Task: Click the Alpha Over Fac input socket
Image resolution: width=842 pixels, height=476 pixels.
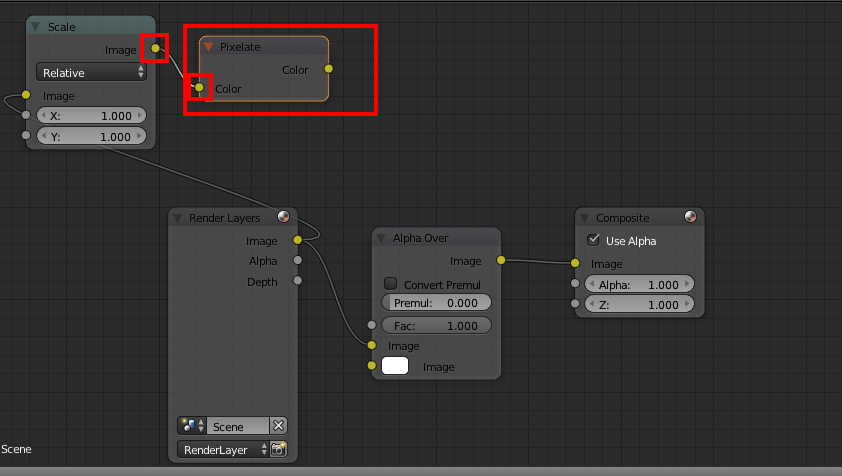Action: (x=372, y=325)
